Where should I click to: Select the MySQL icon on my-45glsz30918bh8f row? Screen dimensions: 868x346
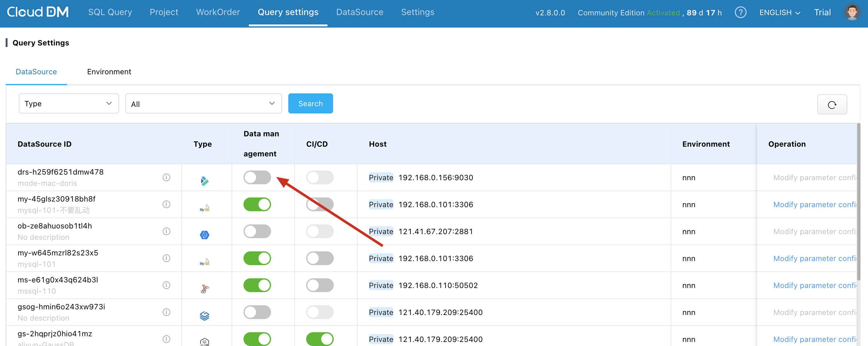pos(205,208)
